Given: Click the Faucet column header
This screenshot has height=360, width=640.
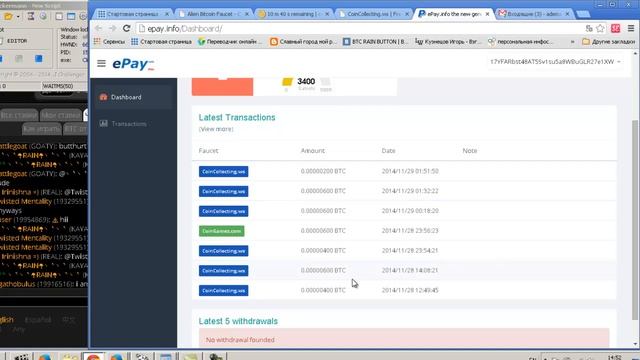Looking at the screenshot, I should (x=208, y=151).
